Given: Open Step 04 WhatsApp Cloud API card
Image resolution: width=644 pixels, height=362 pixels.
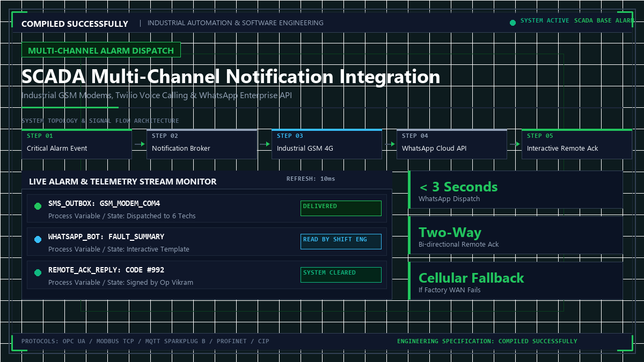Looking at the screenshot, I should point(452,144).
